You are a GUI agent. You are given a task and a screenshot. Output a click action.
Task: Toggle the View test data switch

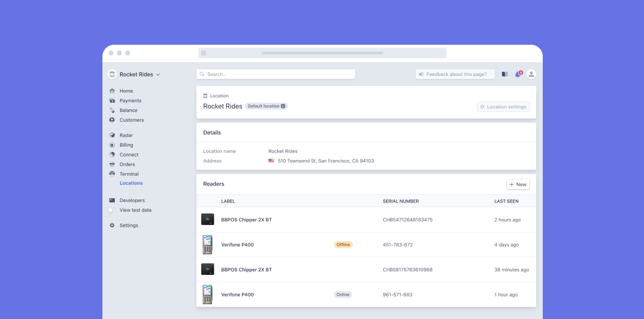coord(111,210)
